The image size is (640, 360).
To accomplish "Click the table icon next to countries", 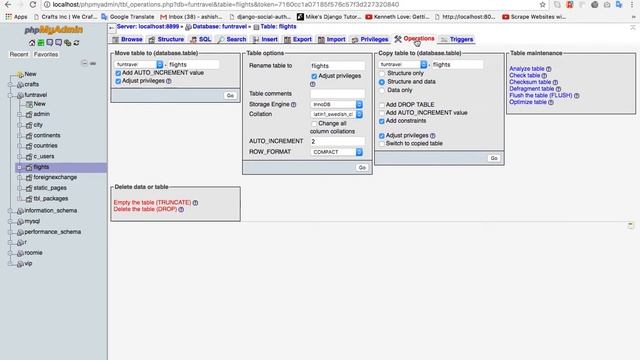I will point(29,146).
